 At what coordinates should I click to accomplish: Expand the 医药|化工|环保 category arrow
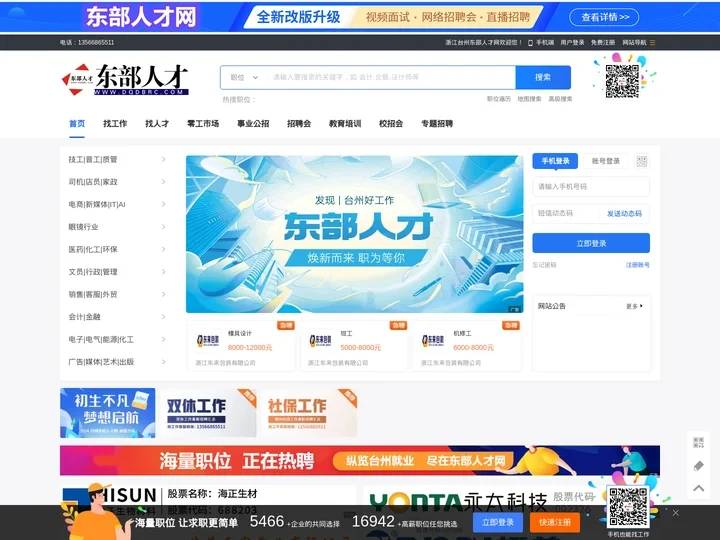point(163,249)
